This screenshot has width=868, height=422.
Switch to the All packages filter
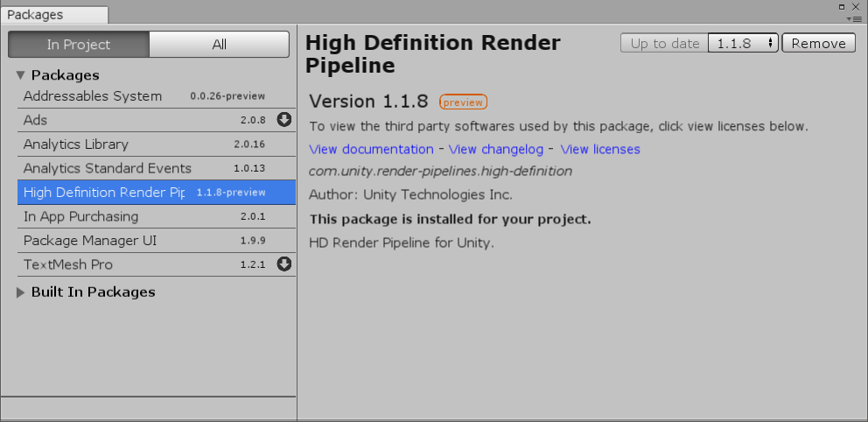click(219, 45)
